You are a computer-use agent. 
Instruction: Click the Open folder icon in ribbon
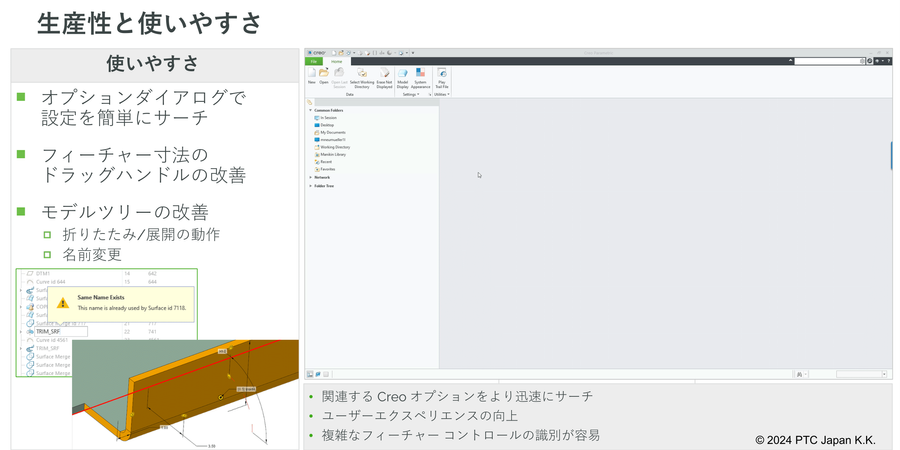click(324, 76)
